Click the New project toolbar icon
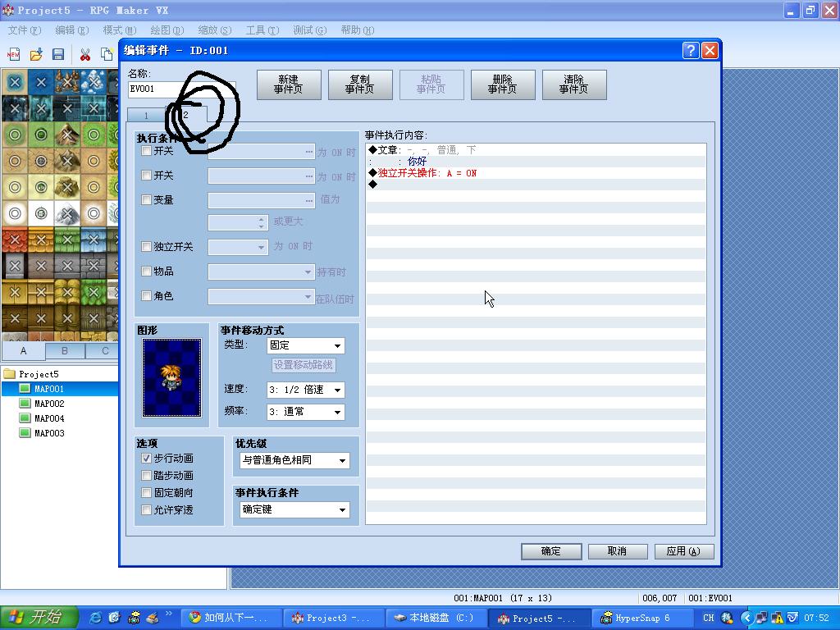 point(13,54)
